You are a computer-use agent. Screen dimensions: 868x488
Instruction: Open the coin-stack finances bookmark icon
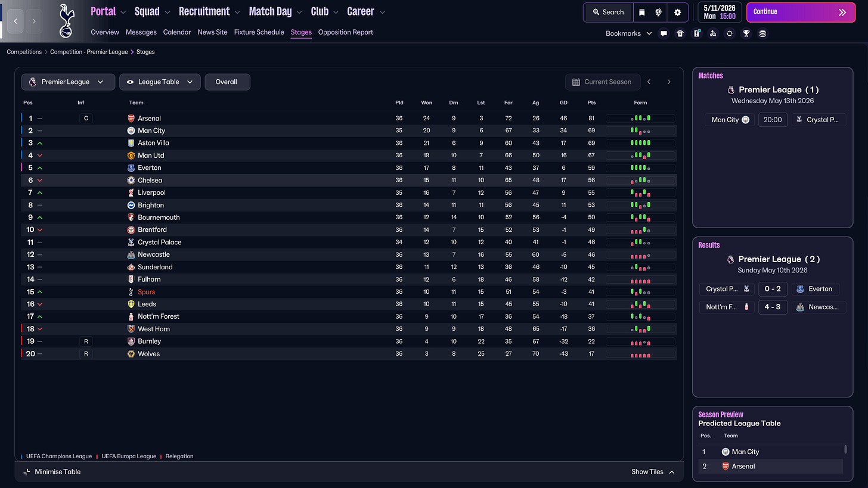(762, 33)
